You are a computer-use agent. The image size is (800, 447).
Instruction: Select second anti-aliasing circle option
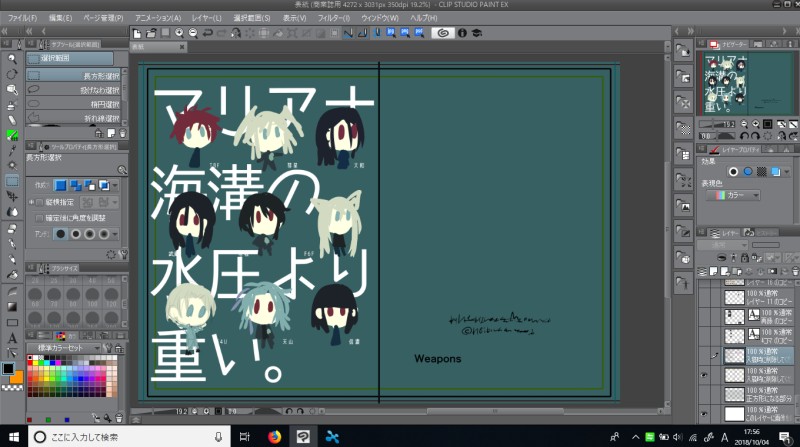[76, 234]
